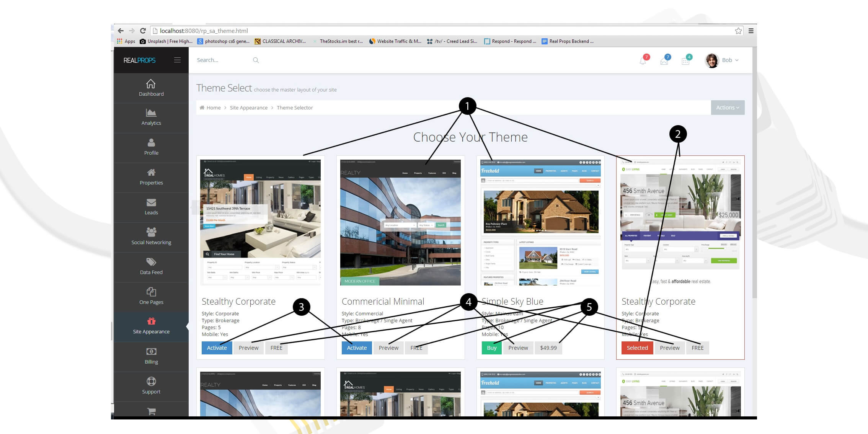This screenshot has height=434, width=868.
Task: Open the Billing menu item
Action: 151,356
